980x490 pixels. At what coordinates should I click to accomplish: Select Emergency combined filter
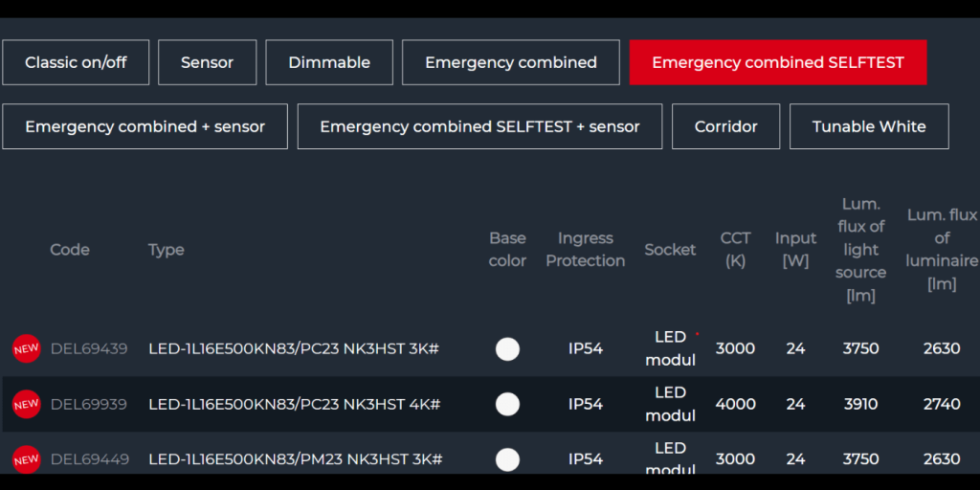point(510,62)
